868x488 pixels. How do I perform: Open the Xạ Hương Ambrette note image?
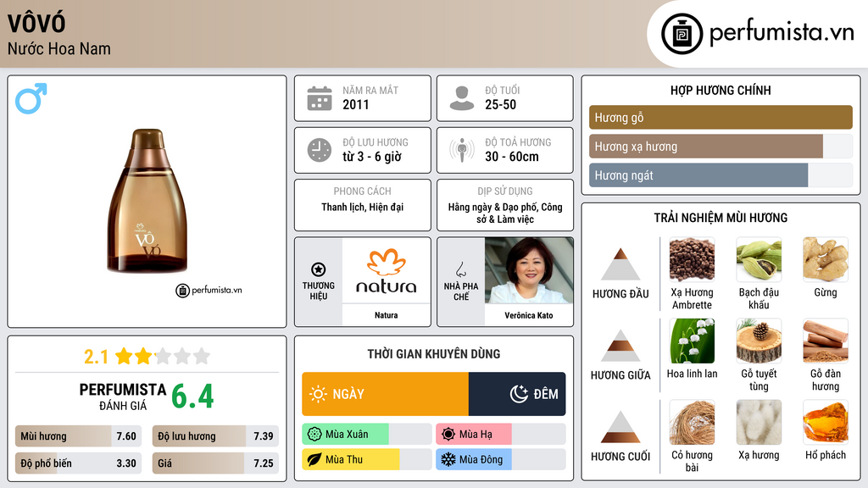point(692,259)
